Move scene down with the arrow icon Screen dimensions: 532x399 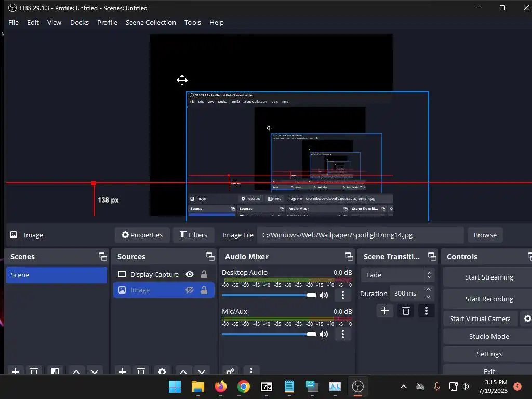pyautogui.click(x=95, y=371)
